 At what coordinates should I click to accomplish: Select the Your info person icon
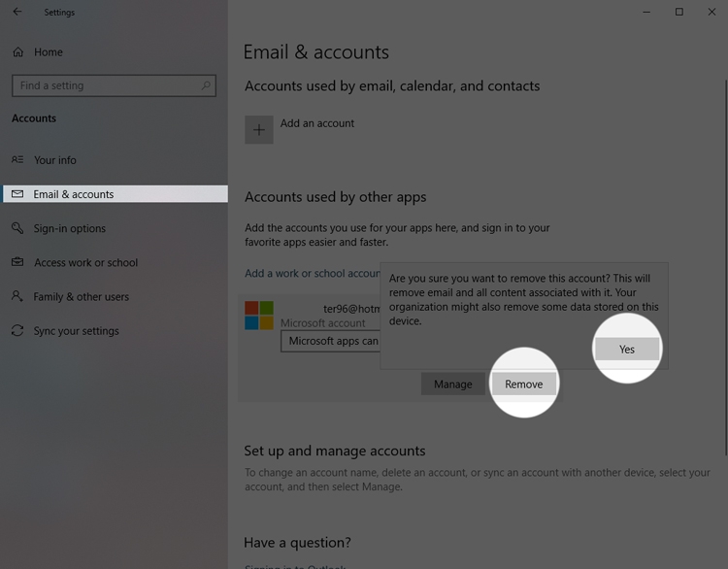pos(17,160)
